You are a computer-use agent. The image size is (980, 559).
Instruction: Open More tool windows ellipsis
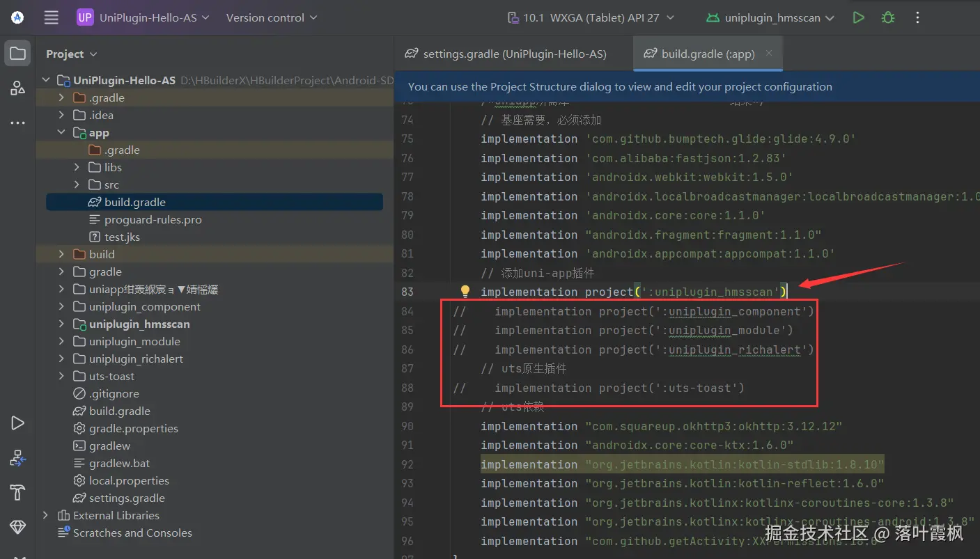tap(17, 123)
